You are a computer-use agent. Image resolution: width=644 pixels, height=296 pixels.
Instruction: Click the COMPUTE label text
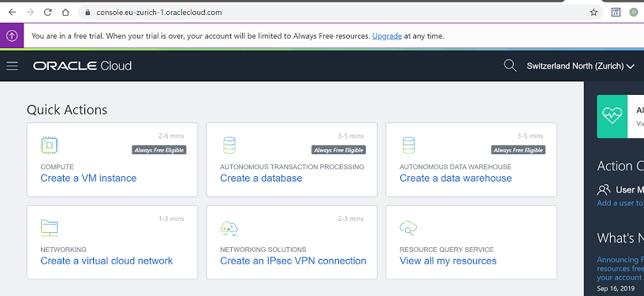(x=57, y=167)
